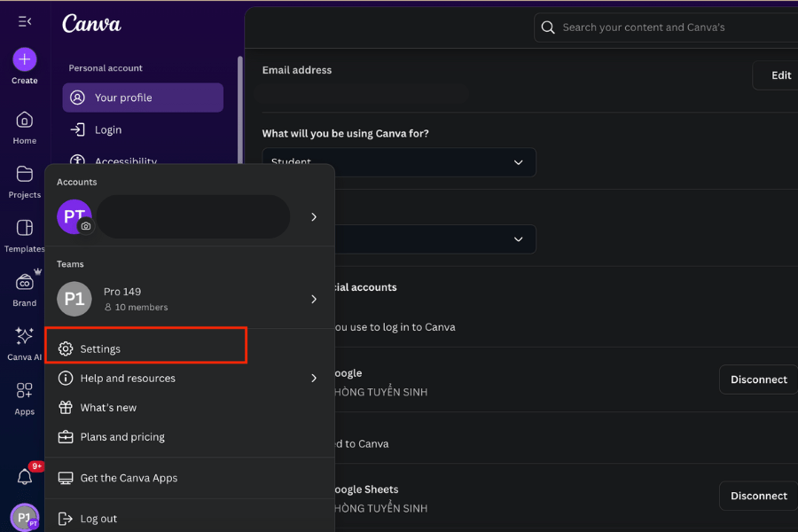The height and width of the screenshot is (532, 798).
Task: Open Brand kit icon
Action: tap(25, 282)
